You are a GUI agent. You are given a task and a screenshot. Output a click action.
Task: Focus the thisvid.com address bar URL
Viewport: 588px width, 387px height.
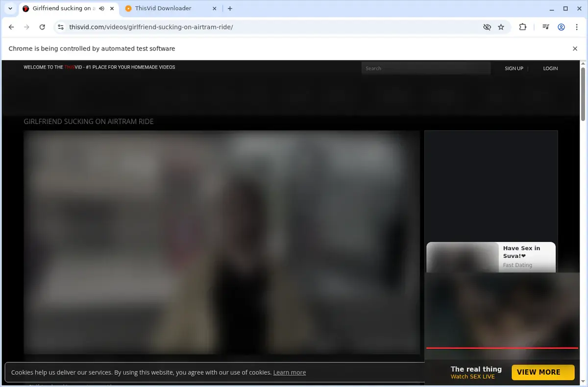coord(151,27)
